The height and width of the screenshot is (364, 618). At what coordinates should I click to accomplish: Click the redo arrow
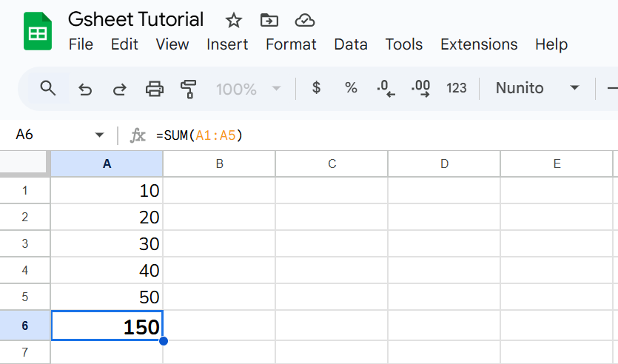pos(119,89)
